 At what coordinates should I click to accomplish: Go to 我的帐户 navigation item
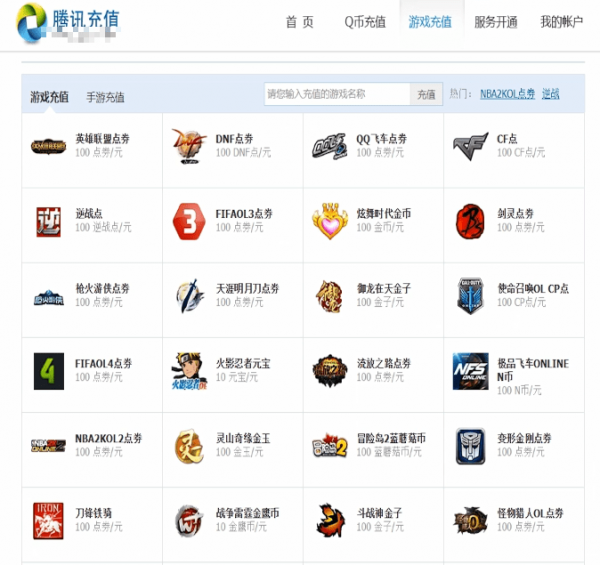(561, 22)
